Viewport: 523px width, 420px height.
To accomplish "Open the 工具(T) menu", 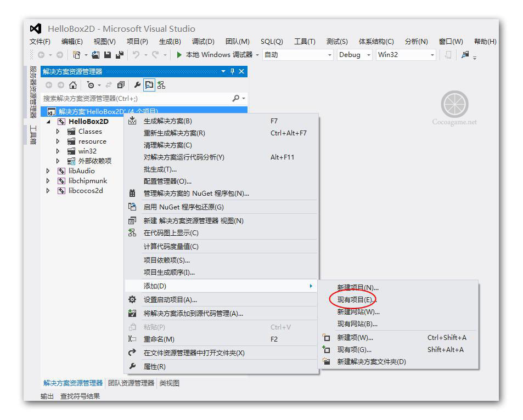I will pyautogui.click(x=305, y=41).
